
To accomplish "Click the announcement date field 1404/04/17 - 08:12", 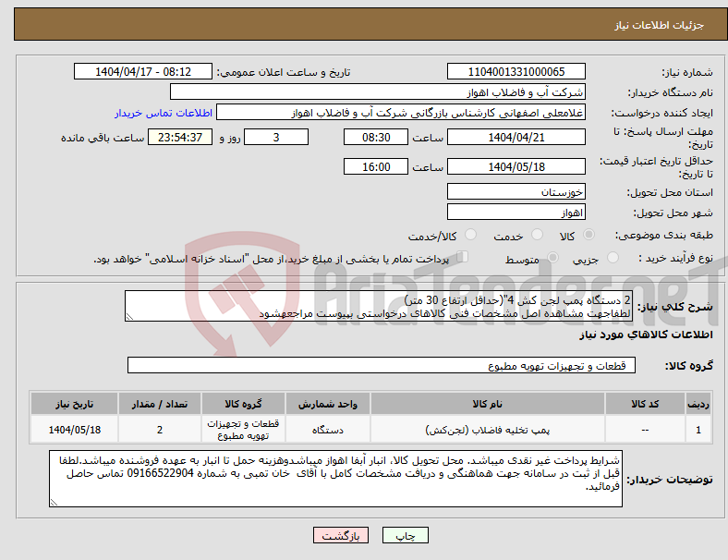I will click(143, 71).
